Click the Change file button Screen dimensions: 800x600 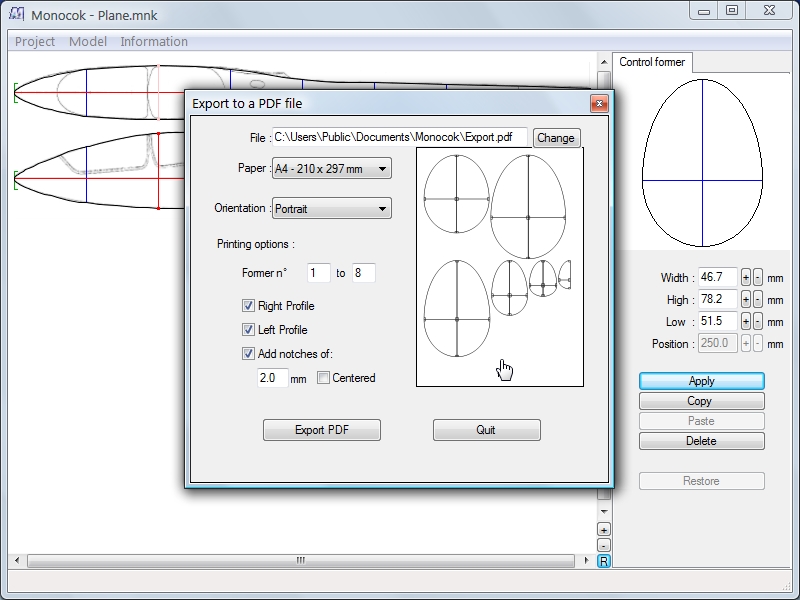[556, 138]
